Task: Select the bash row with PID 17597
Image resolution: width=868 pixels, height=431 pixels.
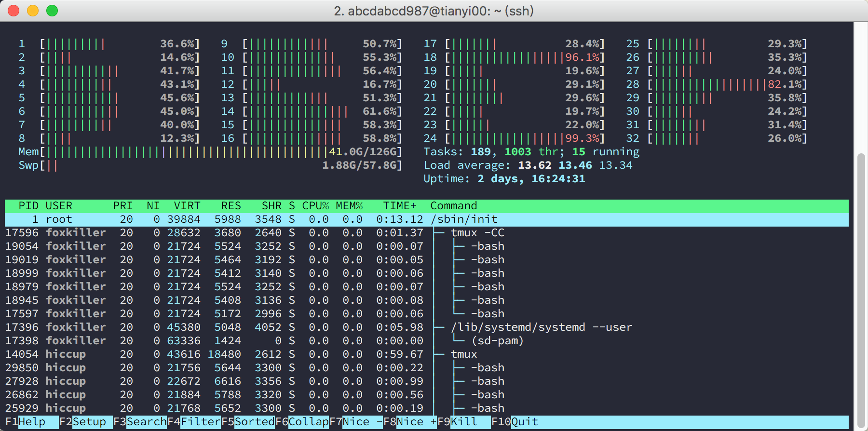Action: coord(427,314)
